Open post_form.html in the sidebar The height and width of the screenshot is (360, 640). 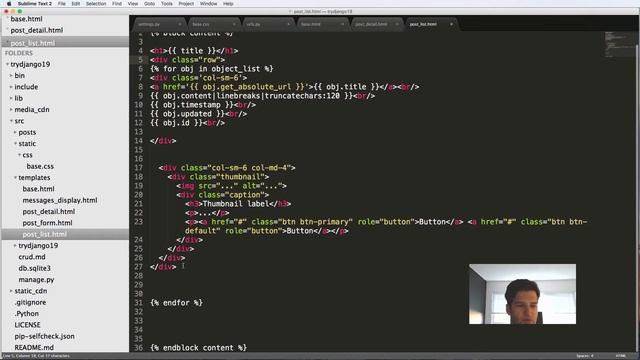[x=47, y=223]
